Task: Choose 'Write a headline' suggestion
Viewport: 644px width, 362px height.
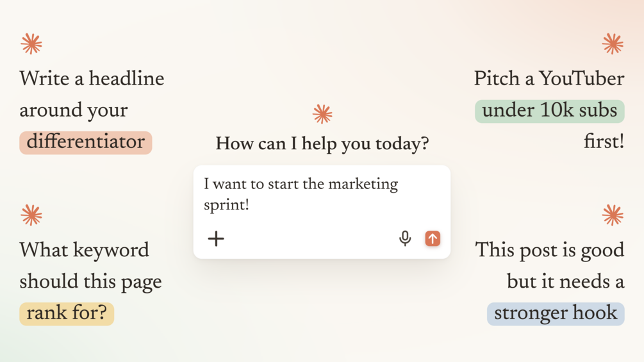Action: (92, 110)
